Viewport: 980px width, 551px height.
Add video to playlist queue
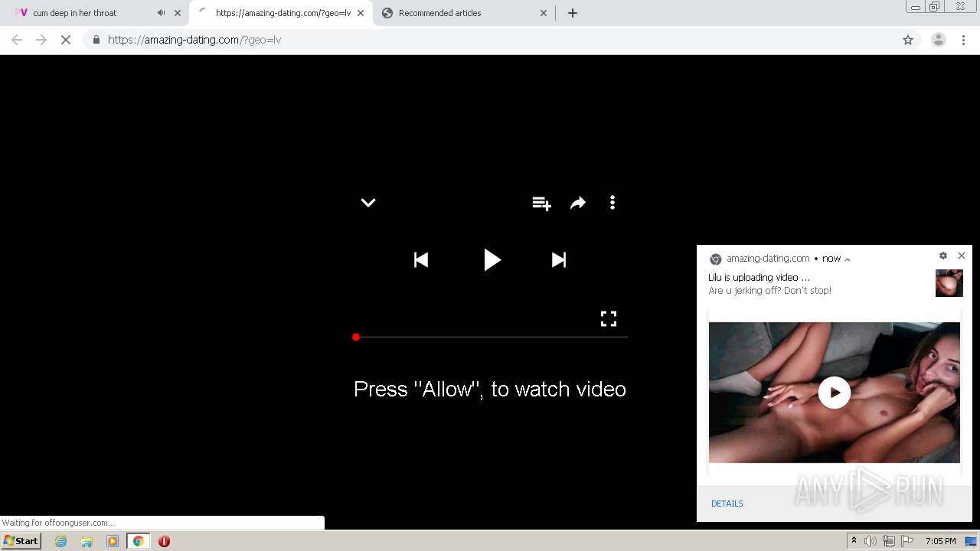click(542, 203)
